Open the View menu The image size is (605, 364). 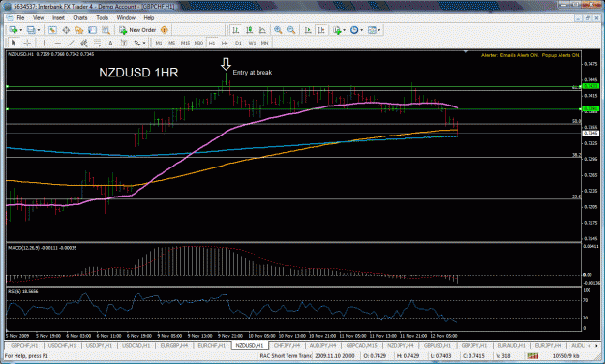tap(38, 17)
